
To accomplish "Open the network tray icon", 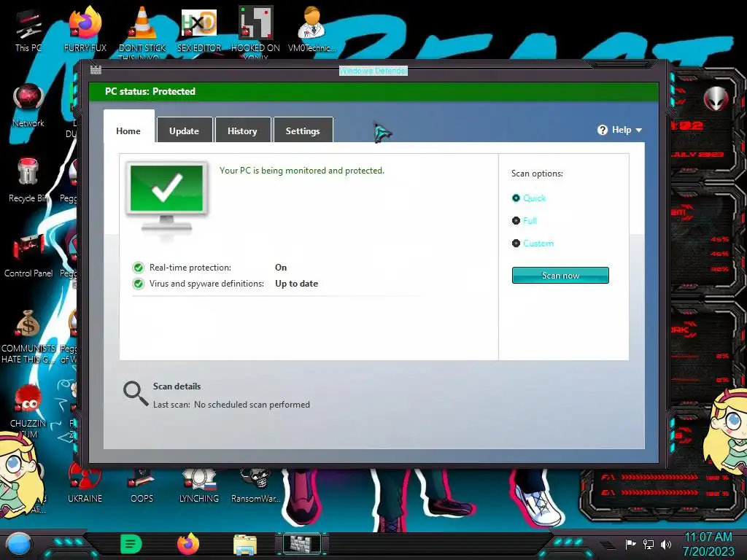I will click(x=648, y=544).
